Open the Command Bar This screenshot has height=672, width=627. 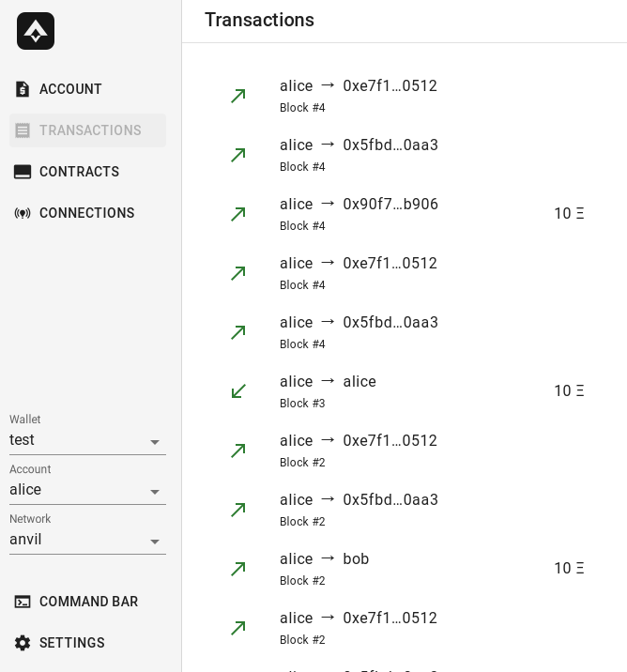click(88, 602)
